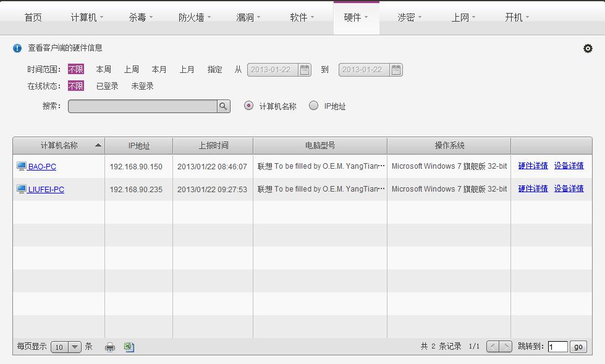Image resolution: width=605 pixels, height=364 pixels.
Task: Click the end date input field
Action: 364,70
